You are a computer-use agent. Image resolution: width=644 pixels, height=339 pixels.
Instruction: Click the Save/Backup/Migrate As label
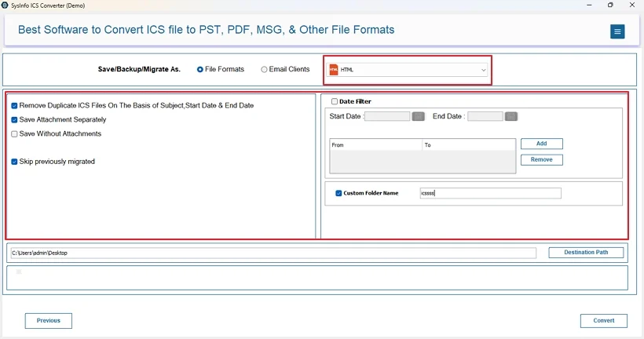139,69
